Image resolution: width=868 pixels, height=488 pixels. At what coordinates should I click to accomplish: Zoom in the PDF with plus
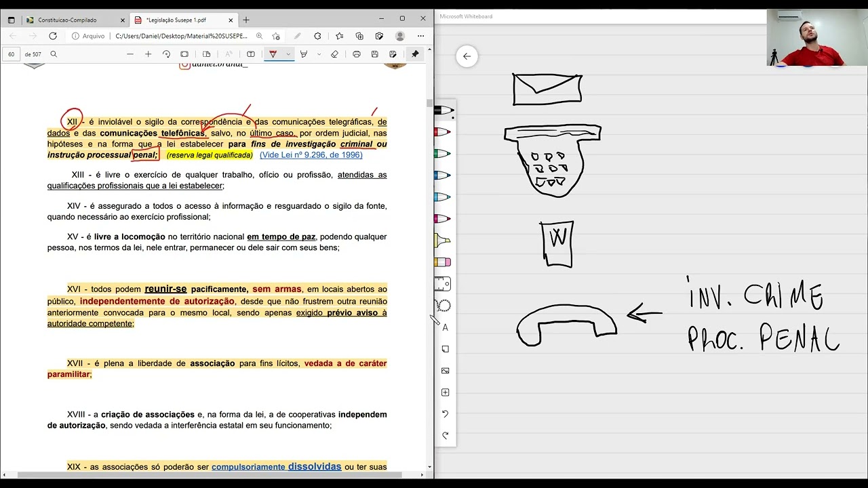[x=148, y=54]
